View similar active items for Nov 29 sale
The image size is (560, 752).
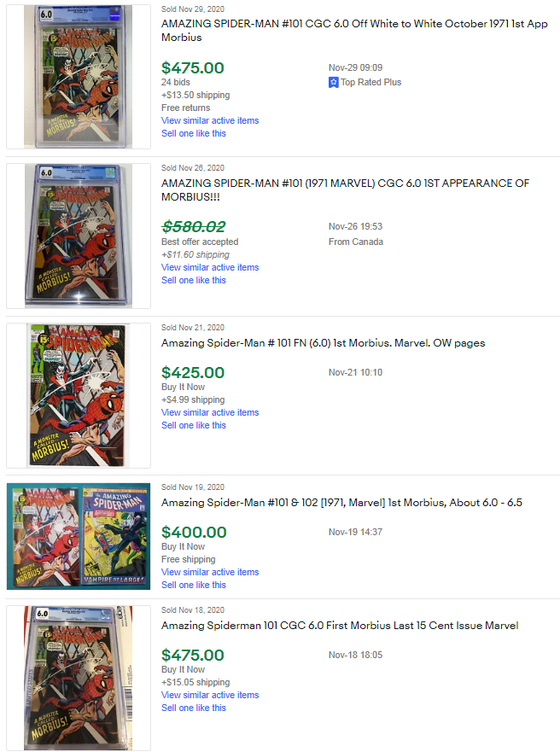pyautogui.click(x=210, y=120)
